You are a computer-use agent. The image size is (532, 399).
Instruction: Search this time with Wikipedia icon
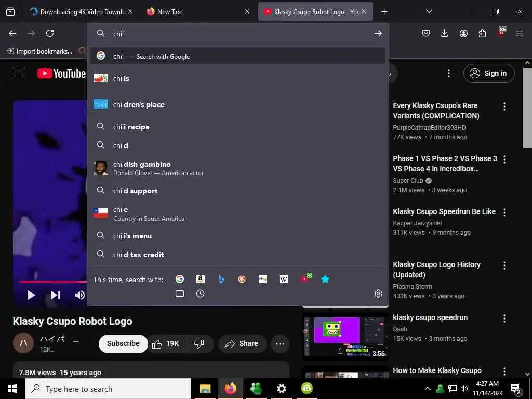tap(284, 279)
